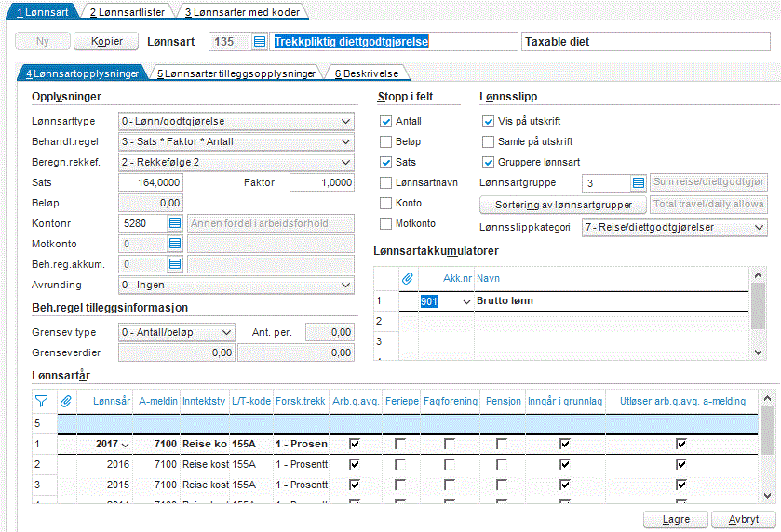Click Sortering av lønnsartgrupper button
The height and width of the screenshot is (532, 781).
pyautogui.click(x=562, y=205)
